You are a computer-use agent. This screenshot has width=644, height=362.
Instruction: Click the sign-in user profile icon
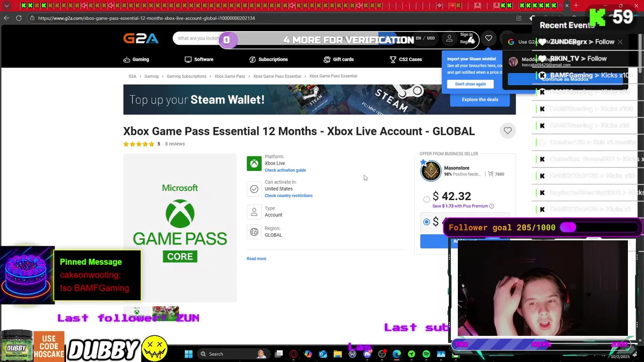click(x=449, y=38)
